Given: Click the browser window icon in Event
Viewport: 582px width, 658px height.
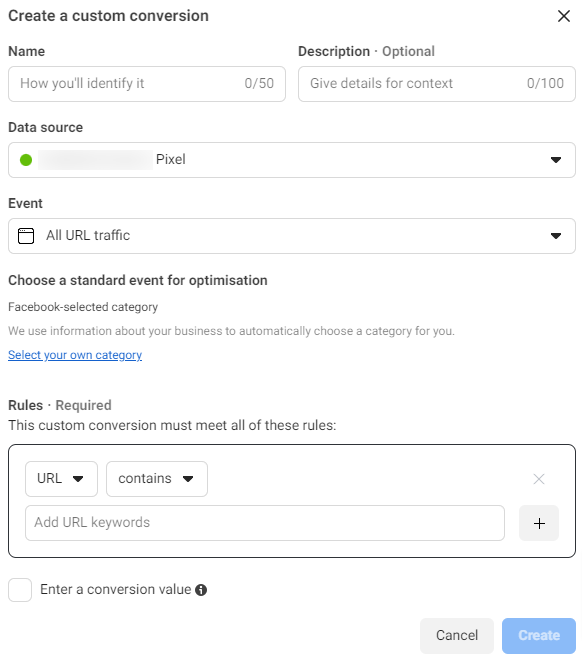Looking at the screenshot, I should pos(26,236).
